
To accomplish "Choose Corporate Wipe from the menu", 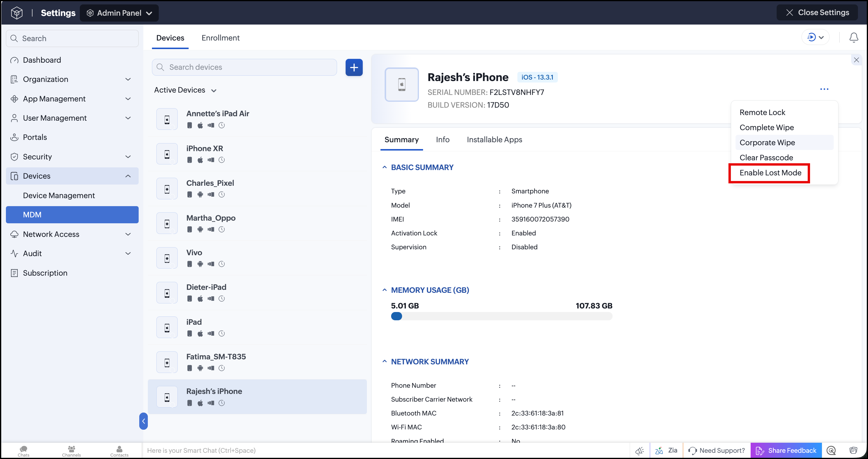I will tap(784, 143).
